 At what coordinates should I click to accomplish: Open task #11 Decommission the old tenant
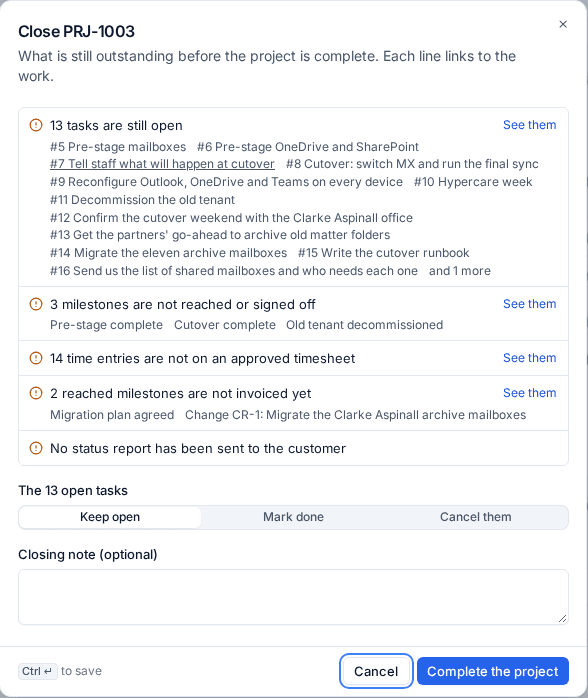click(142, 200)
